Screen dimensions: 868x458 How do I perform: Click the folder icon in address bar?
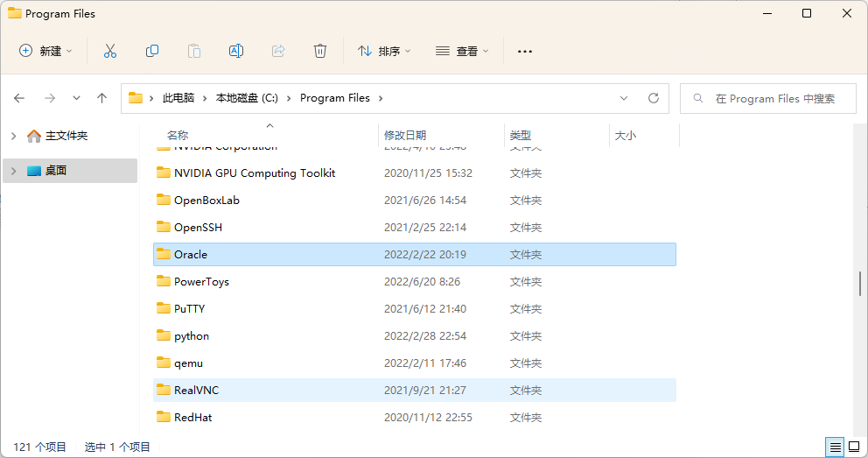point(136,98)
